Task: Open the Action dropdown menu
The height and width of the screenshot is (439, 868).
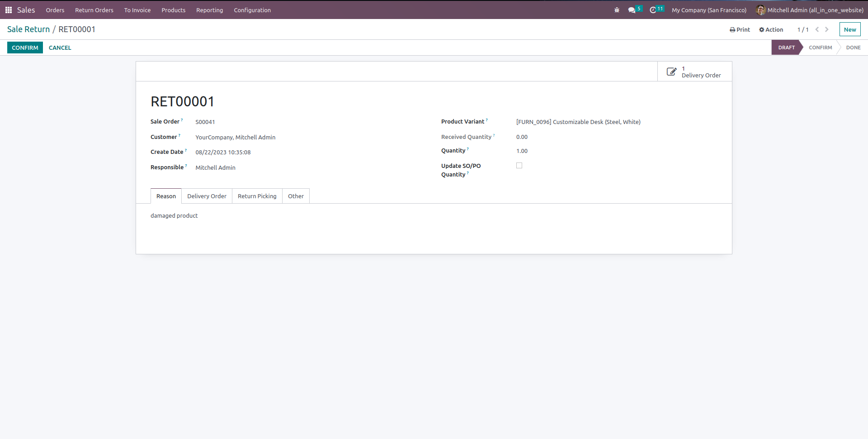Action: 771,29
